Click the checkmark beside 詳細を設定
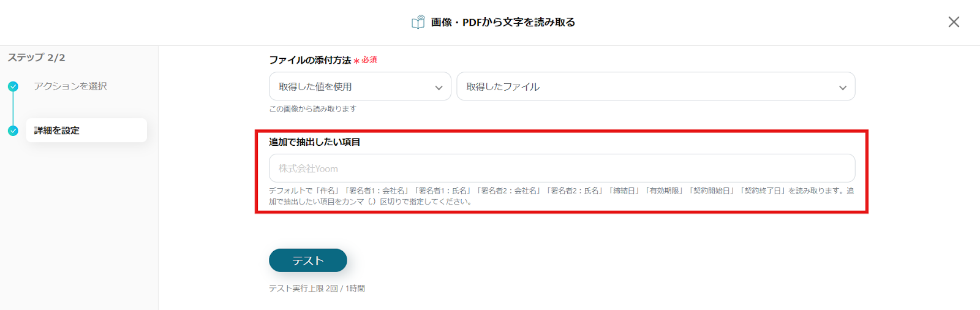The image size is (980, 310). pyautogui.click(x=13, y=130)
